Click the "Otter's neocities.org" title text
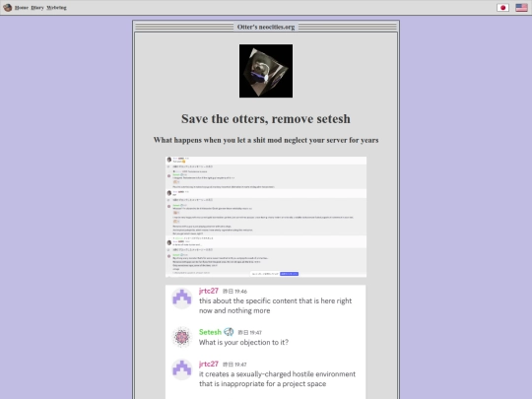This screenshot has height=399, width=532. [x=266, y=27]
